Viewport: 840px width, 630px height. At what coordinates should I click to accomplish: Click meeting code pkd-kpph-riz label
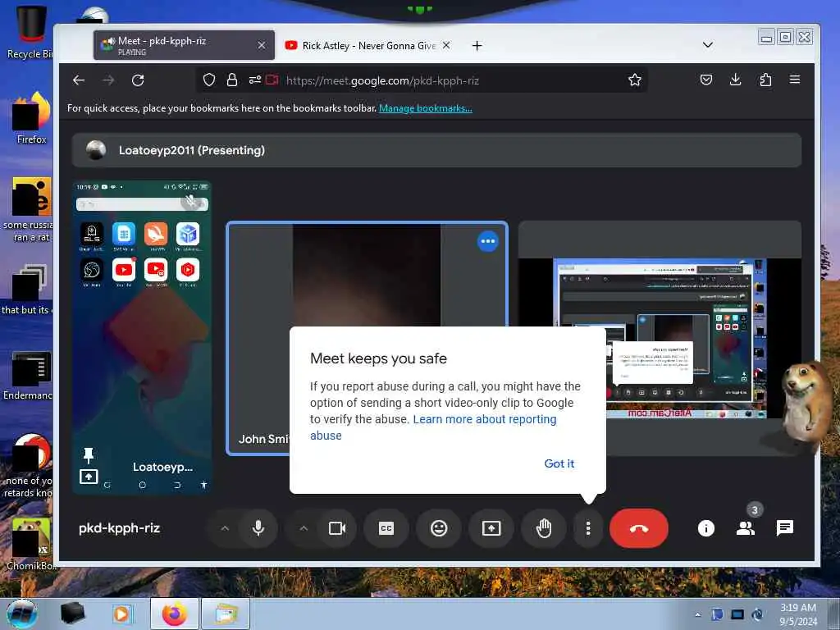coord(120,528)
